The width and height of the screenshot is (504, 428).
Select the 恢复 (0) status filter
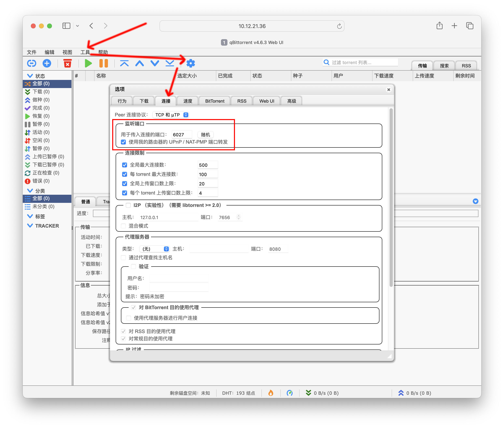click(47, 116)
